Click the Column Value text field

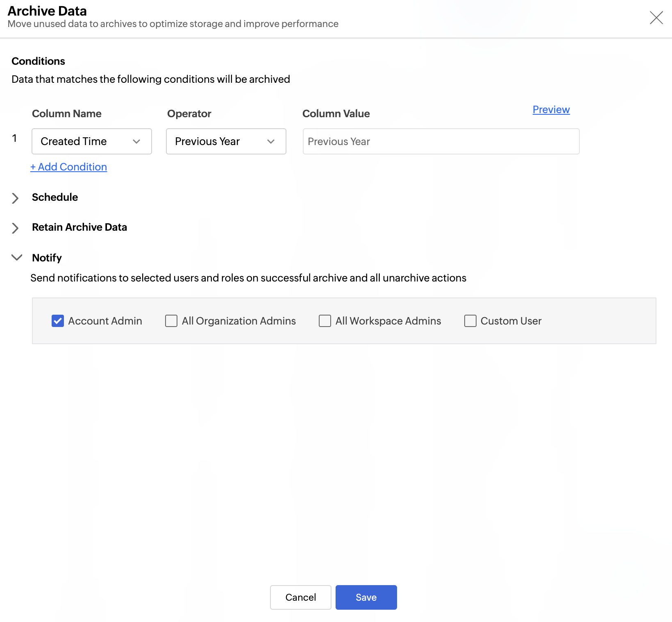click(441, 141)
